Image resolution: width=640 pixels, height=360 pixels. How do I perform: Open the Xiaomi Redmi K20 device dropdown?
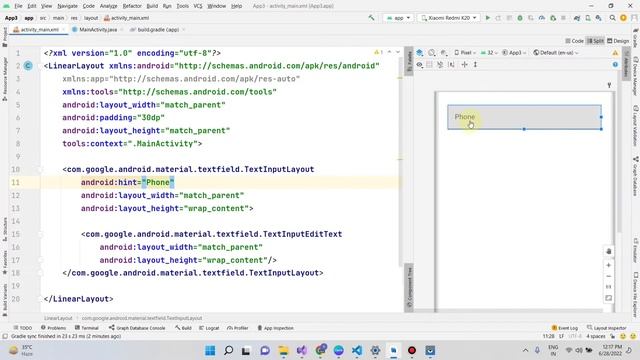449,18
